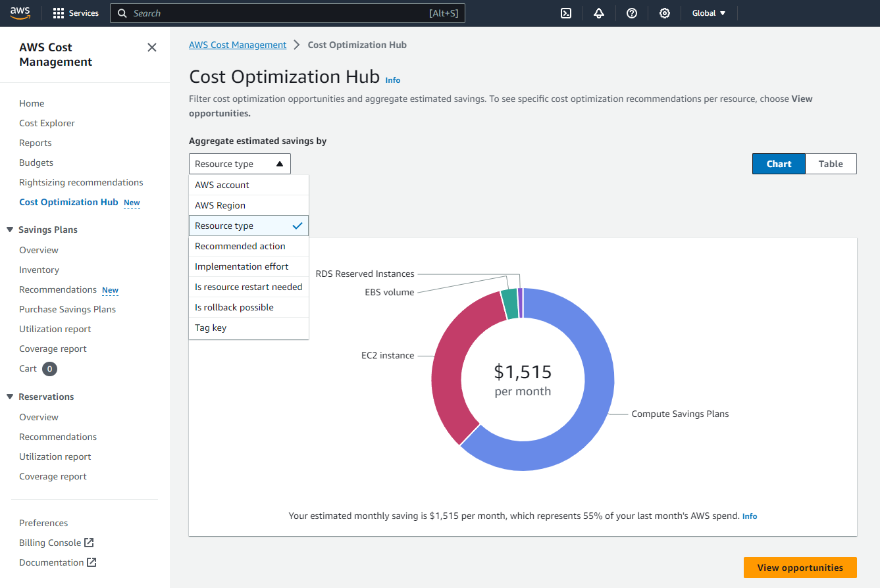
Task: Open Billing Console via external link icon
Action: 90,542
